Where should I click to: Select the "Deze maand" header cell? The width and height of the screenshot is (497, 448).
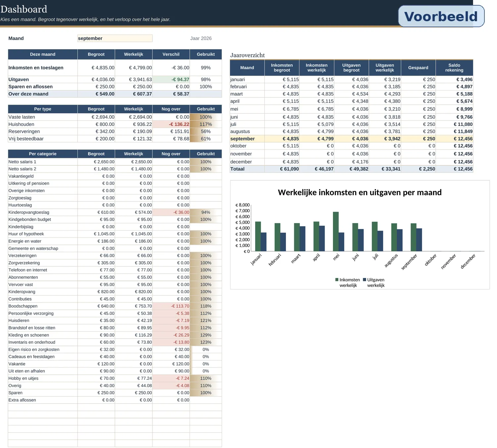coord(43,54)
